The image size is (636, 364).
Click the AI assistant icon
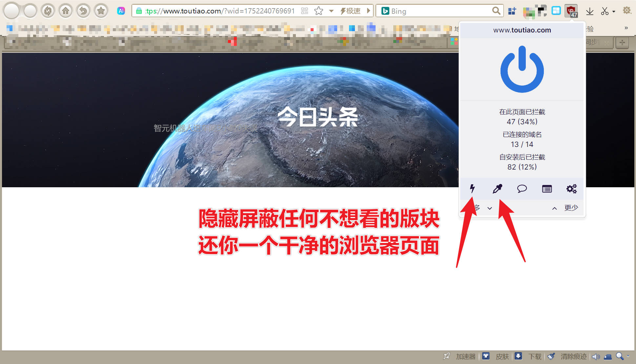click(121, 11)
